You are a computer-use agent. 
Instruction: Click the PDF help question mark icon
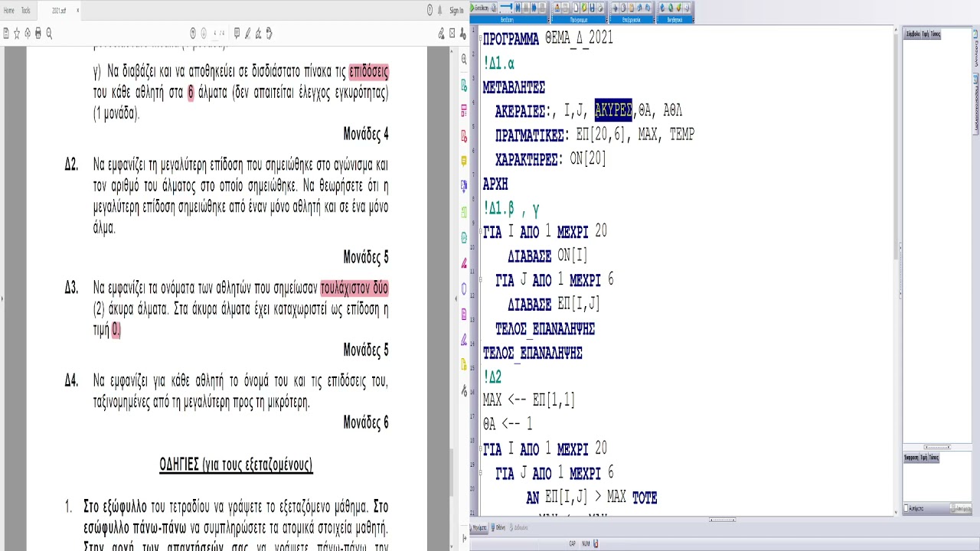point(430,10)
